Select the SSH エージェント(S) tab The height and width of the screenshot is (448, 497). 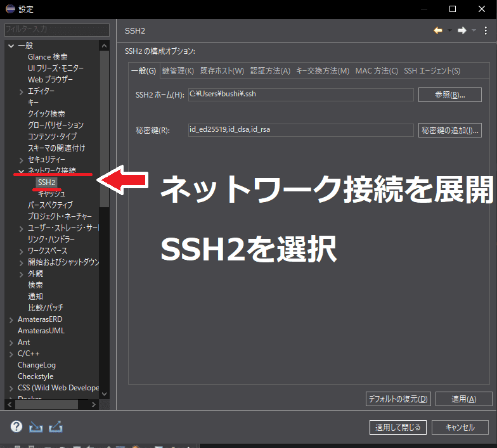(432, 71)
